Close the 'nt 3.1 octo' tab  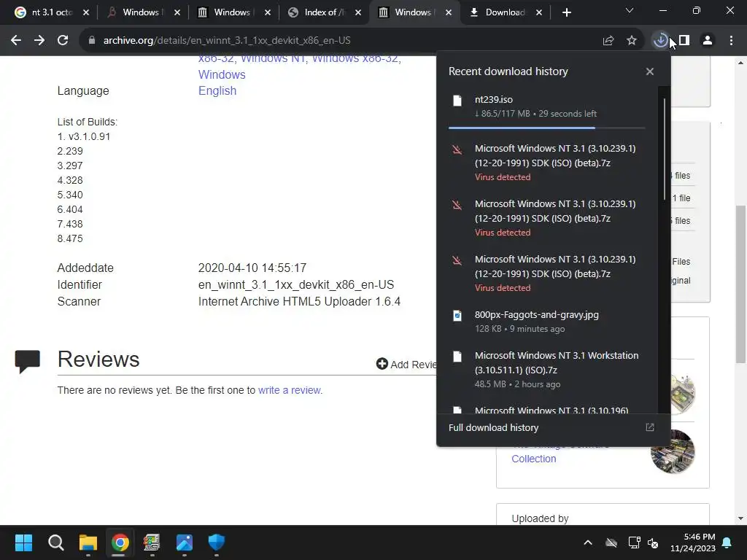(x=86, y=12)
